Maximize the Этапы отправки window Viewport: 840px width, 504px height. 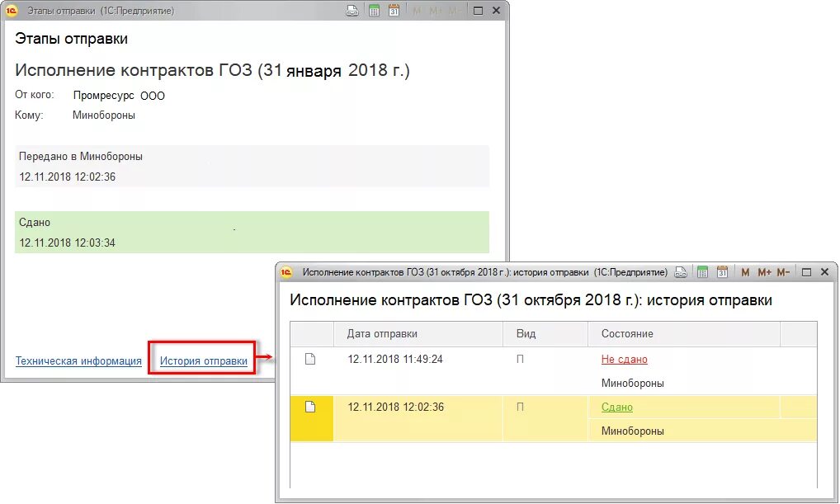pos(479,11)
